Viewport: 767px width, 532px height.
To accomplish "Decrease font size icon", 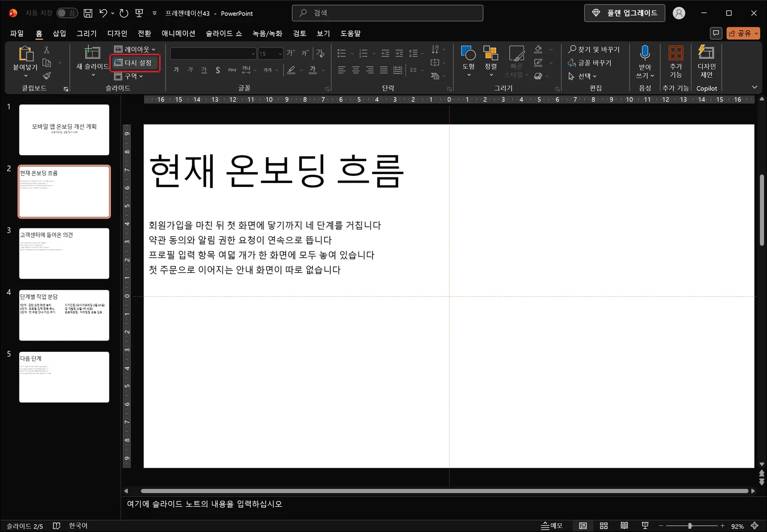I will (305, 53).
